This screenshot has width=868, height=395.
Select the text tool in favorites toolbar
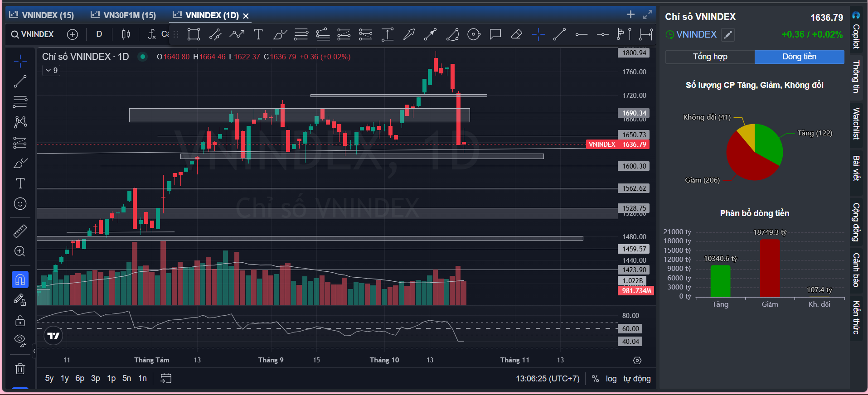[x=258, y=34]
